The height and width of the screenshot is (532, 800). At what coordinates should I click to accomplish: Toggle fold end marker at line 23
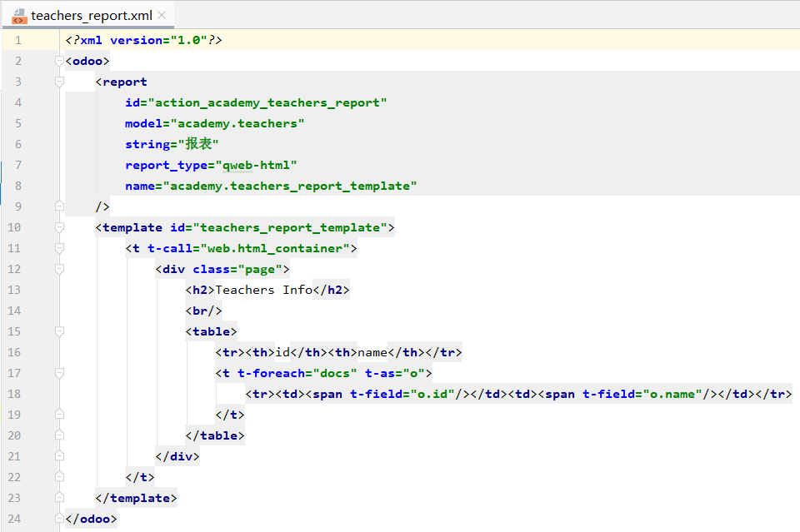coord(59,498)
